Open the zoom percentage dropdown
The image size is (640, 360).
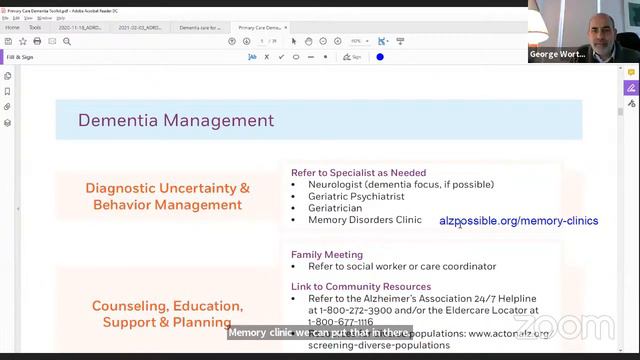367,41
